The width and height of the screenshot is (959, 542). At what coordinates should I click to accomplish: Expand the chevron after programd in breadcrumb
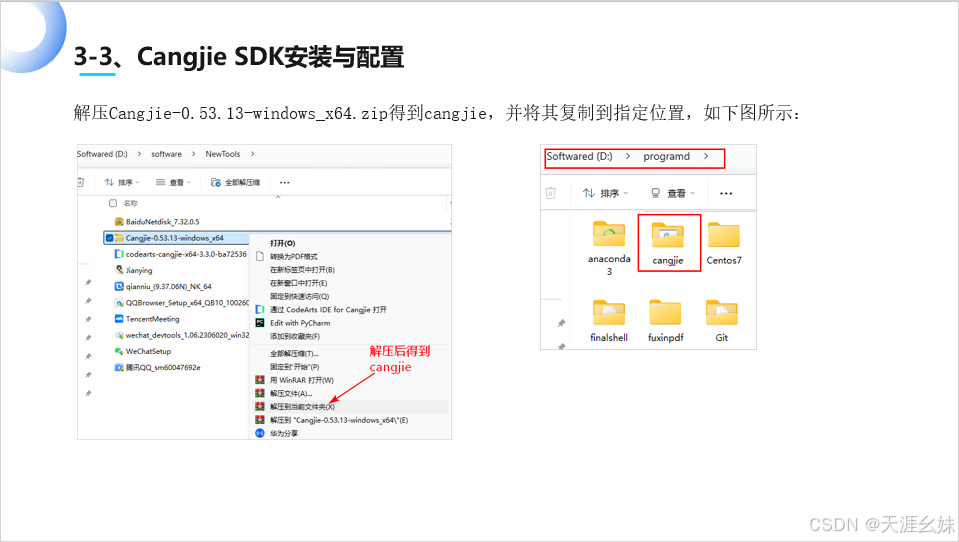(x=706, y=157)
